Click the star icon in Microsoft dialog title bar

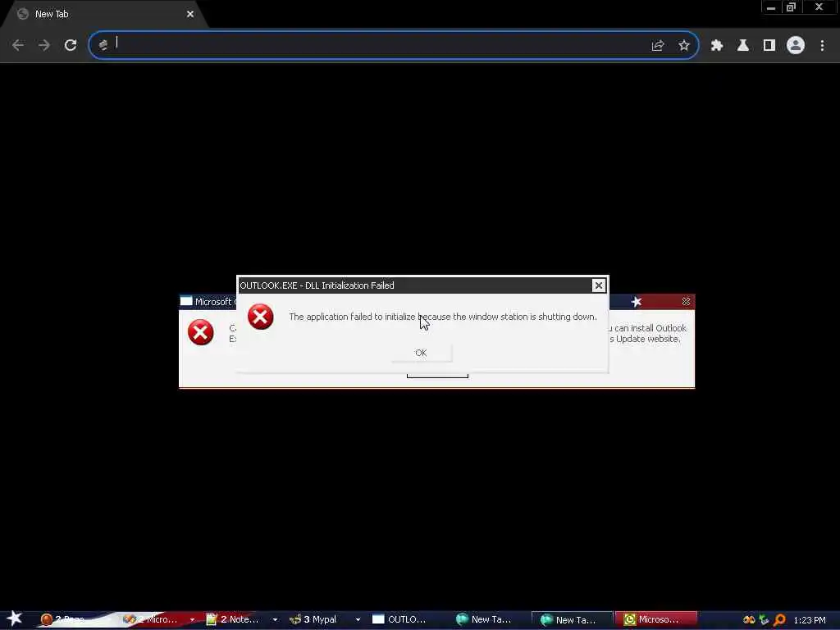[636, 302]
